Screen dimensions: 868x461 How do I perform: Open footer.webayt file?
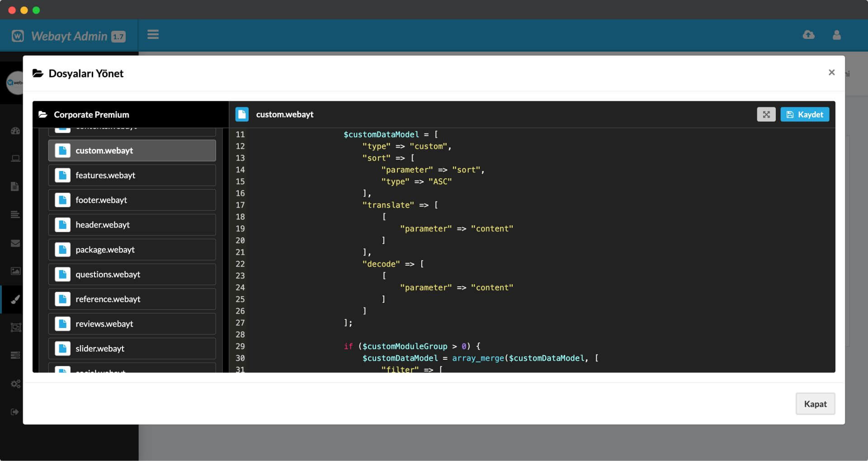pos(132,200)
